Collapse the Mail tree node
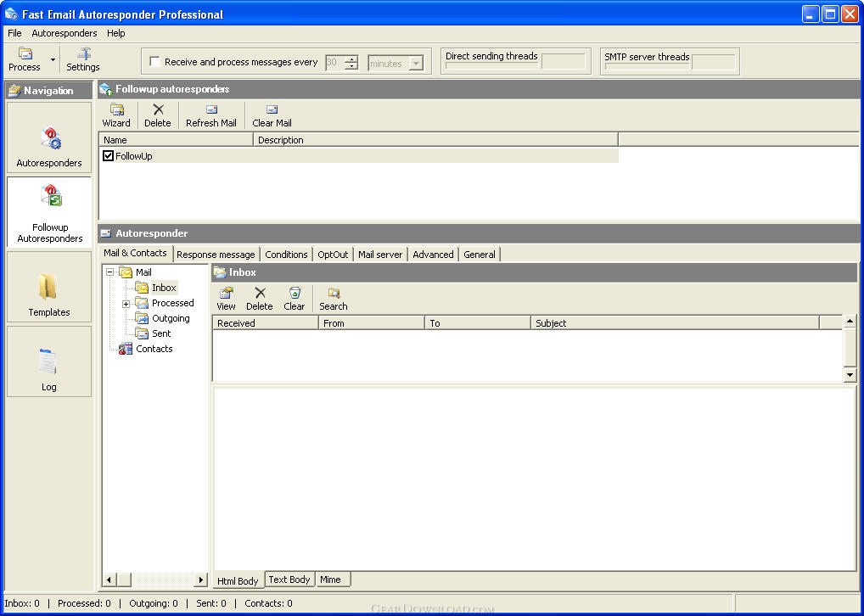This screenshot has width=864, height=616. (x=109, y=272)
